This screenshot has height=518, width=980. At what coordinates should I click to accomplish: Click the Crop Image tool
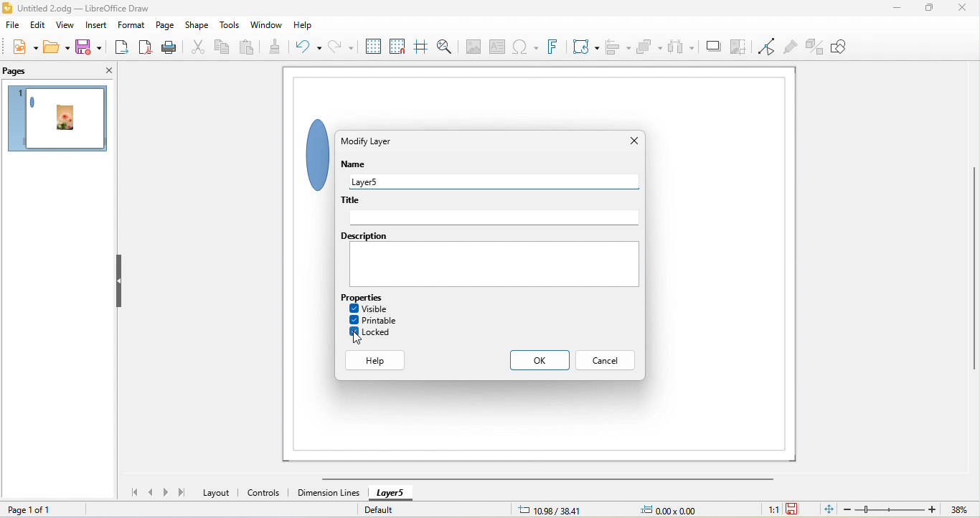739,47
